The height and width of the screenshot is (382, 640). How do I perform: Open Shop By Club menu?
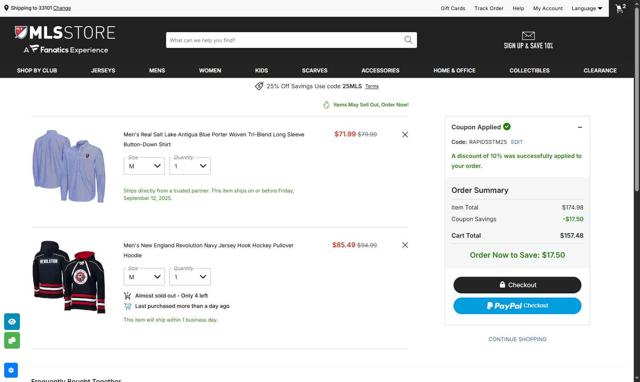(37, 70)
